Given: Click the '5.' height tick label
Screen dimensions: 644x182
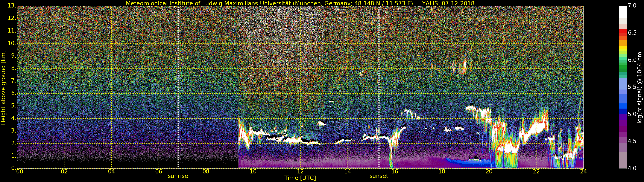Looking at the screenshot, I should [x=13, y=106].
